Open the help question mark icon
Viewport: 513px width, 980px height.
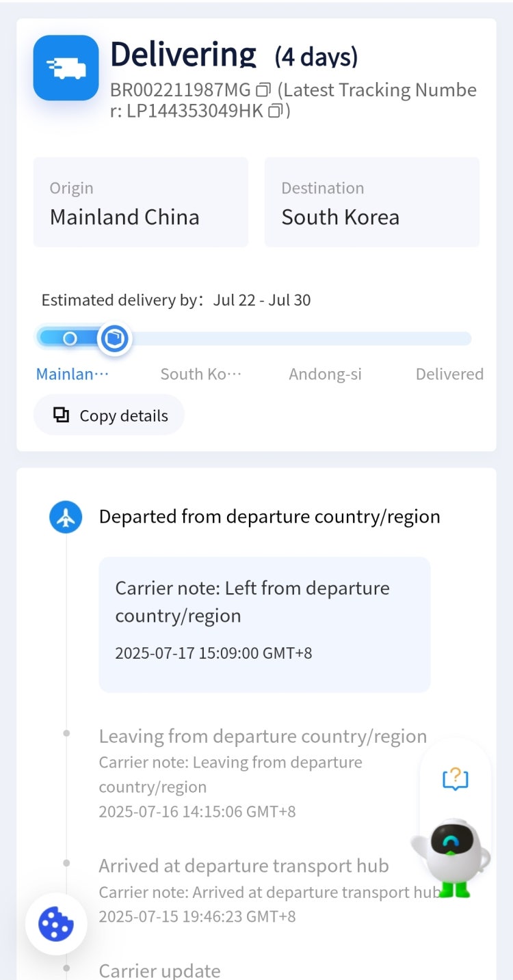(x=456, y=778)
